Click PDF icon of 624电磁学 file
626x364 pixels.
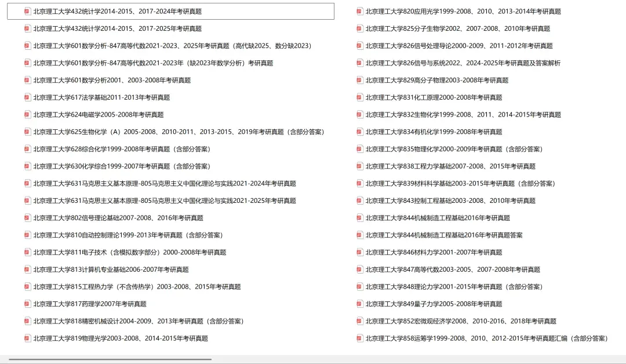[27, 115]
